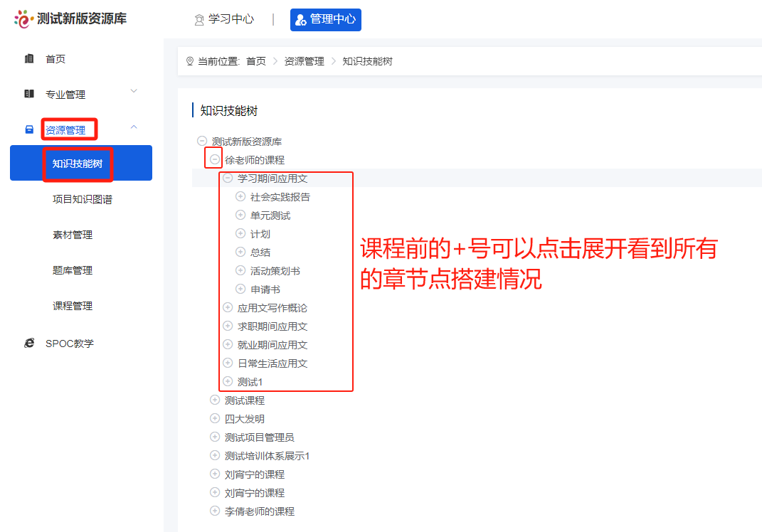Select 素材管理 in the sidebar
This screenshot has height=532, width=762.
pyautogui.click(x=73, y=235)
